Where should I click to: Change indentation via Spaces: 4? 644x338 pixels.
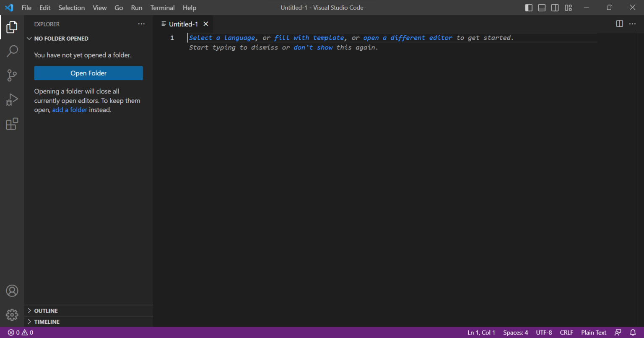tap(516, 333)
